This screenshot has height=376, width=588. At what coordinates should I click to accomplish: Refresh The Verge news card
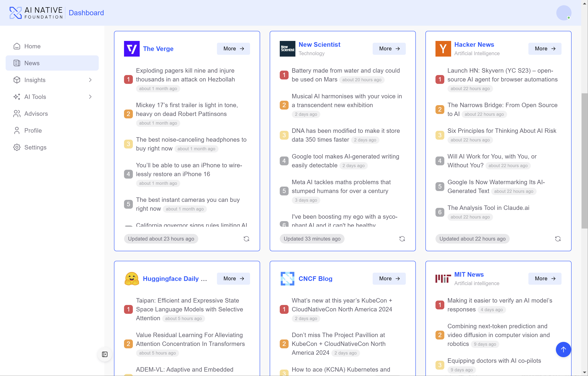coord(246,239)
